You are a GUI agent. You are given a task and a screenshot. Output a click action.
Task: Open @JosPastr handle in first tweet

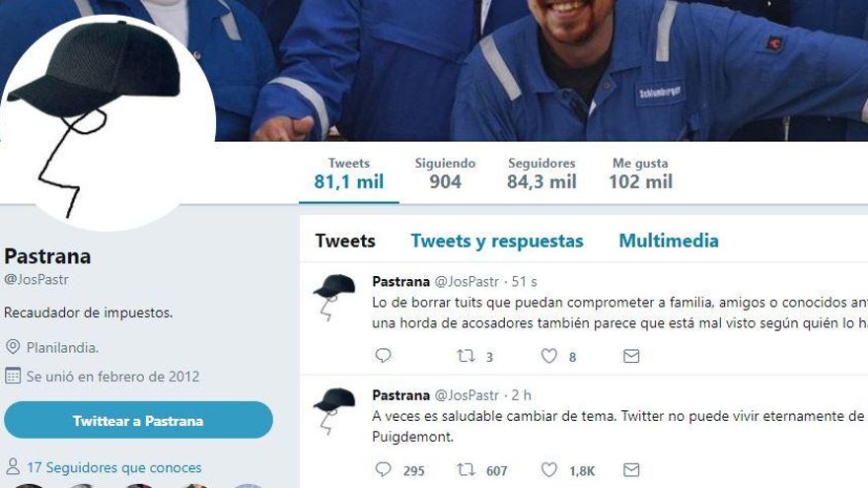pyautogui.click(x=467, y=282)
